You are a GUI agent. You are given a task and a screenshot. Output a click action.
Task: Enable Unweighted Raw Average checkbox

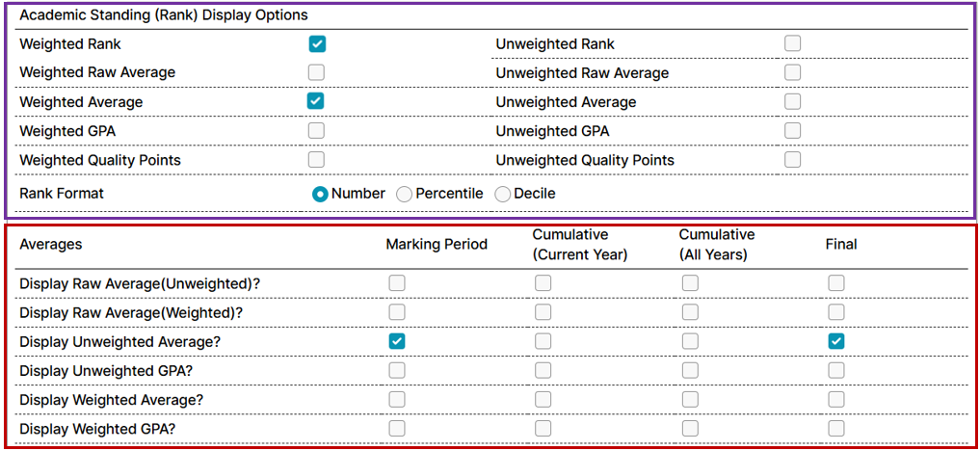pos(792,72)
